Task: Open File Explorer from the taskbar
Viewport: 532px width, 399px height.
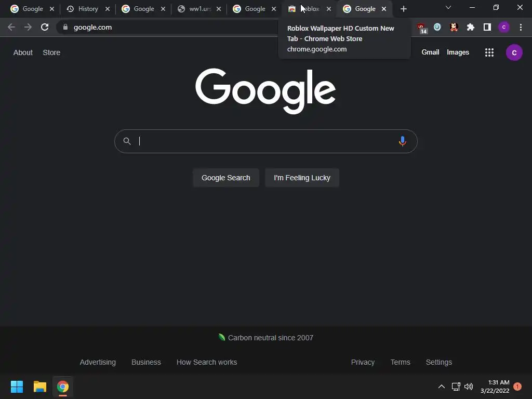Action: (x=39, y=387)
